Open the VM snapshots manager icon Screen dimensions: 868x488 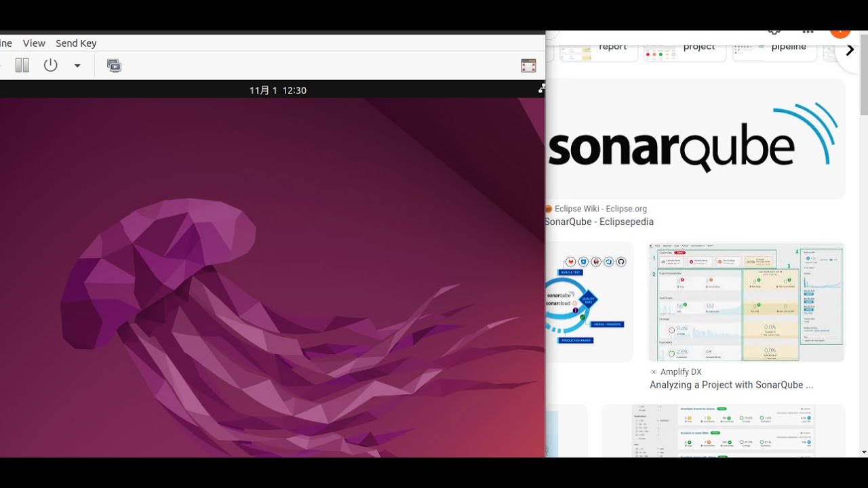click(x=114, y=66)
